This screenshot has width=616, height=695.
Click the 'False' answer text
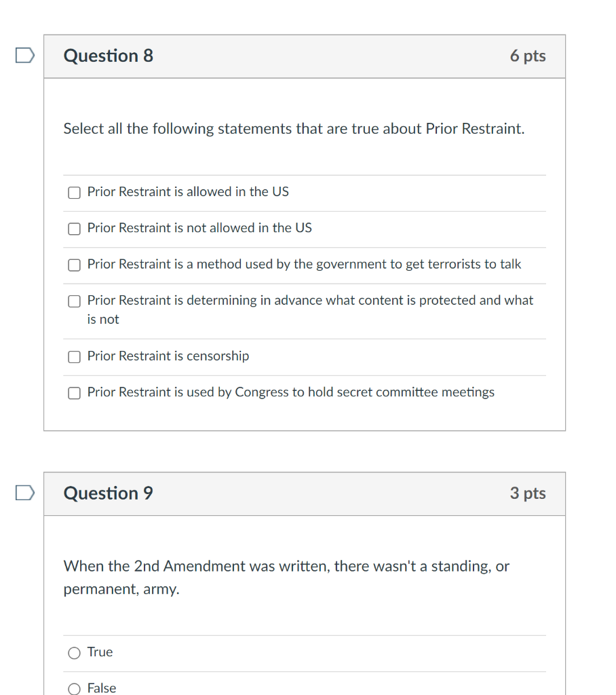coord(102,688)
